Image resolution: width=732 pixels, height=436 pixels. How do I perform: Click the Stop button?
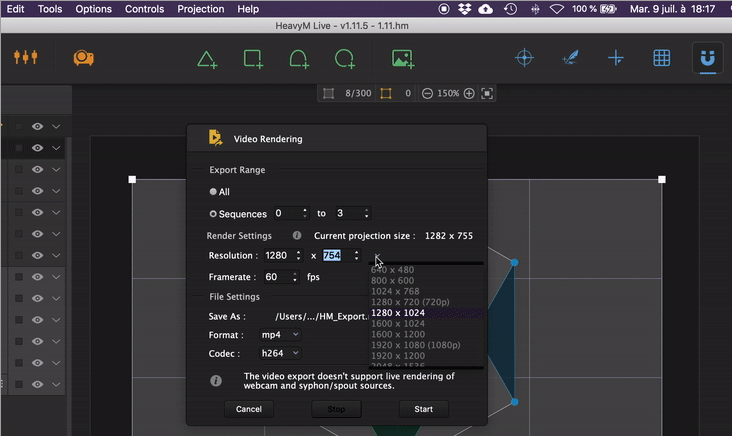point(336,409)
